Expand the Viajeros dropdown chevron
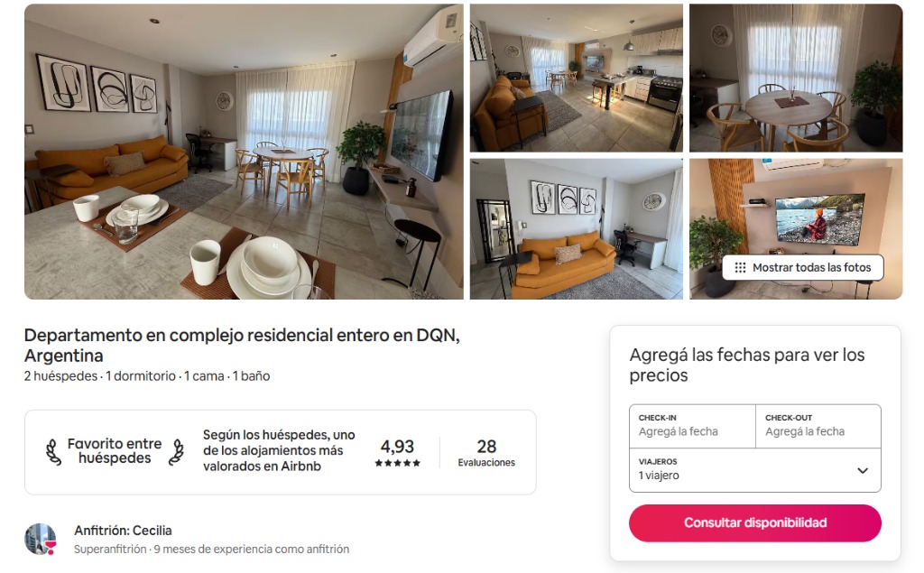This screenshot has width=924, height=573. pos(863,470)
